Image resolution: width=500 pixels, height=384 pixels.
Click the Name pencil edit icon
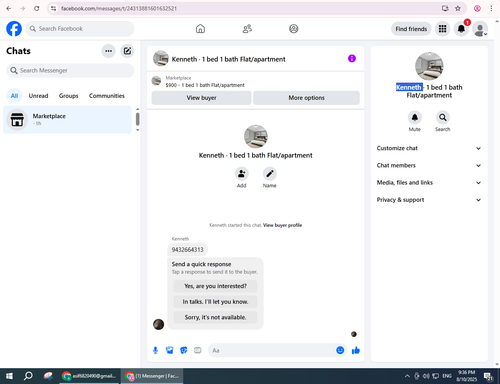pyautogui.click(x=270, y=174)
